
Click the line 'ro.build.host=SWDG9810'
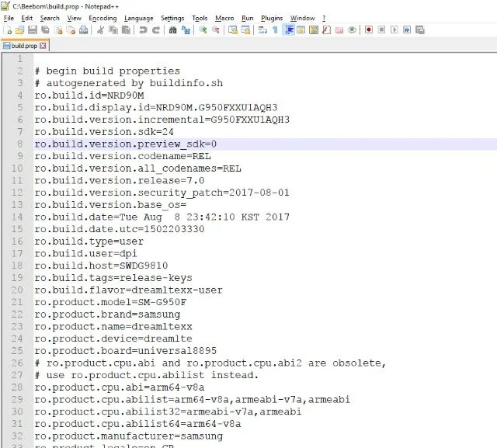click(x=101, y=266)
